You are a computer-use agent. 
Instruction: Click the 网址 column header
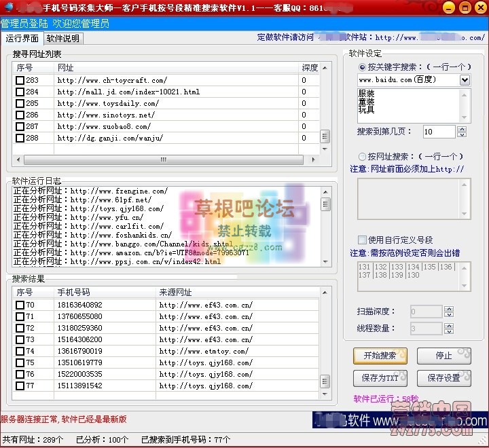[x=176, y=68]
